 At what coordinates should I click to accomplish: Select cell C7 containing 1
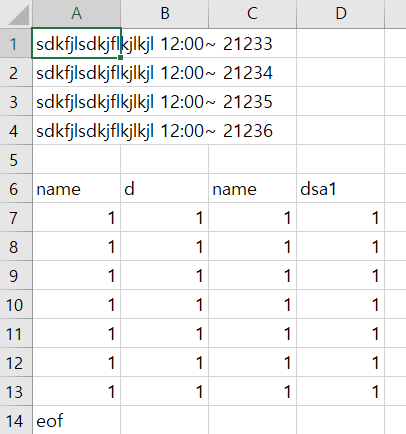[252, 217]
